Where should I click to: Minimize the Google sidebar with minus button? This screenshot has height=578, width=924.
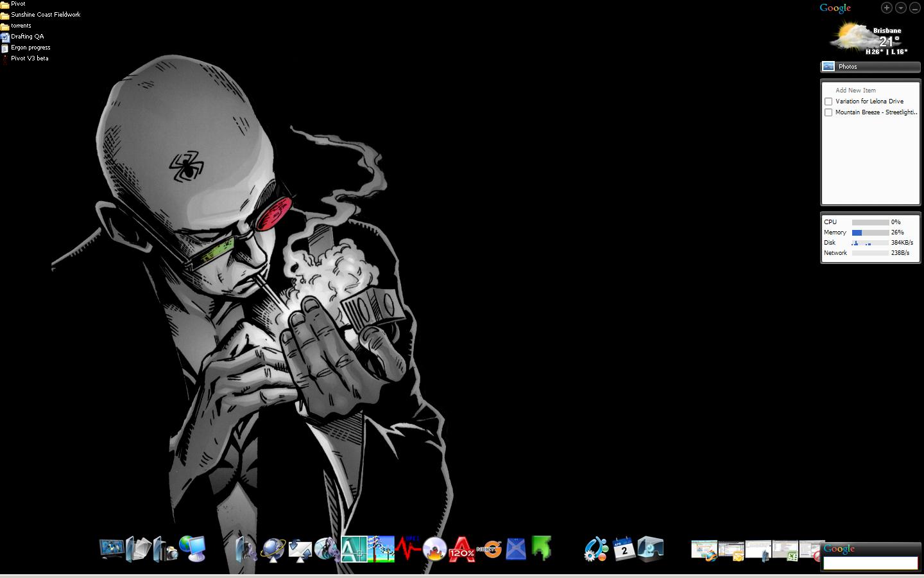click(915, 8)
